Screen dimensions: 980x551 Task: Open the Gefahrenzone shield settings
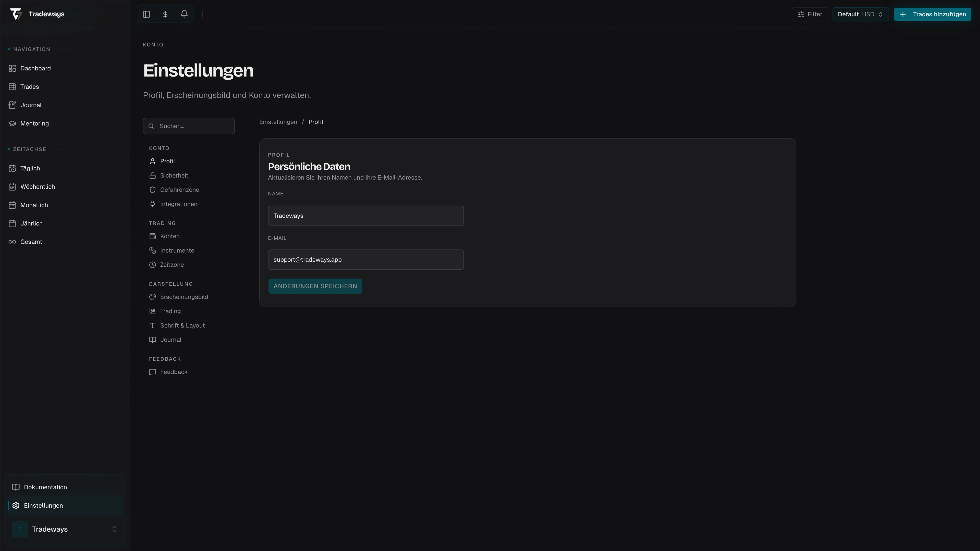click(179, 190)
